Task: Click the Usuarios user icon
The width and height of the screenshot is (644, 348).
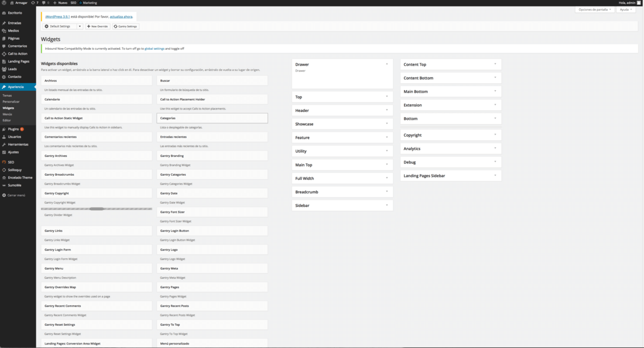Action: click(4, 137)
